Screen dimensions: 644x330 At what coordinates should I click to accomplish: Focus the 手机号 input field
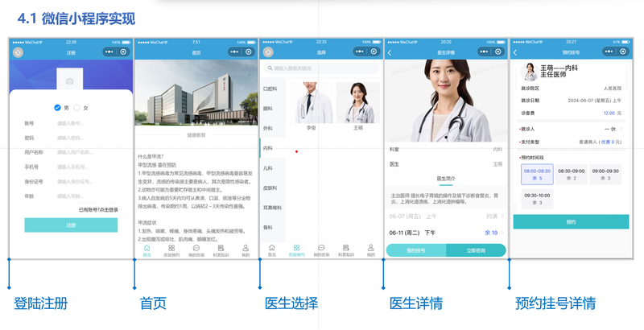[87, 167]
